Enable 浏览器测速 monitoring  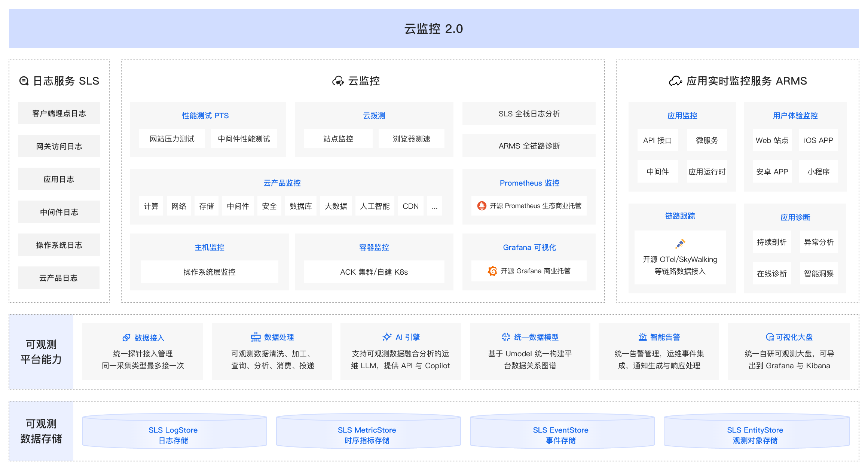pos(412,138)
